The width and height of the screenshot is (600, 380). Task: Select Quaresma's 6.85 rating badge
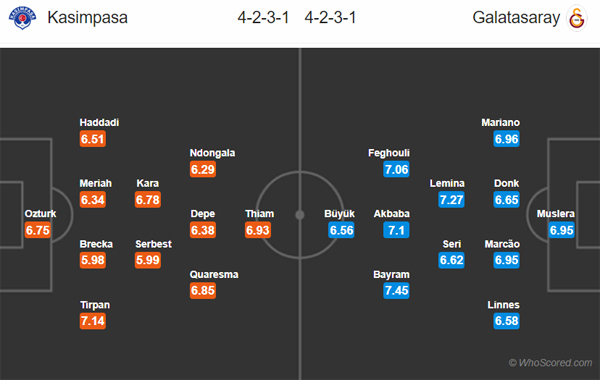203,290
